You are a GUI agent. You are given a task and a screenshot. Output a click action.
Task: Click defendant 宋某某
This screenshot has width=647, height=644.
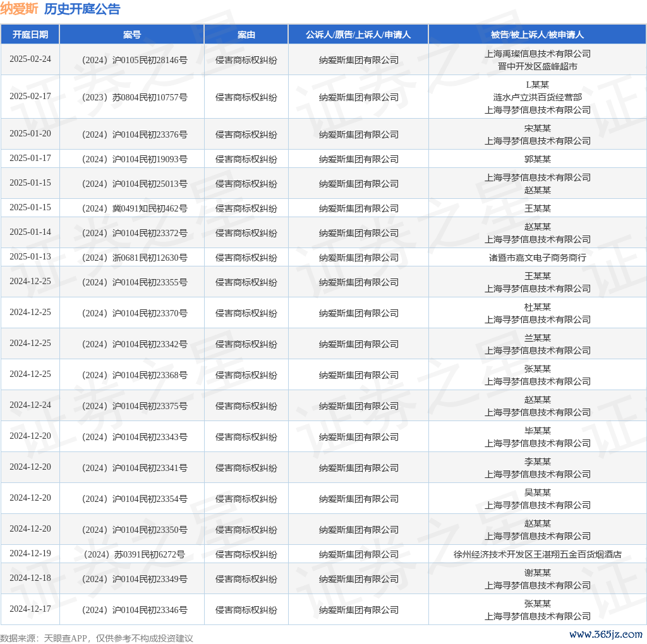click(537, 128)
